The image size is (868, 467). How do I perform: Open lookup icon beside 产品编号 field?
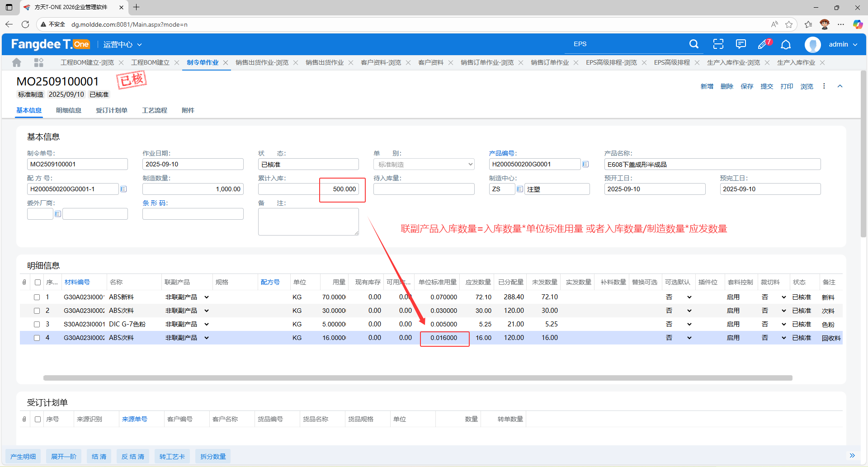click(x=585, y=165)
